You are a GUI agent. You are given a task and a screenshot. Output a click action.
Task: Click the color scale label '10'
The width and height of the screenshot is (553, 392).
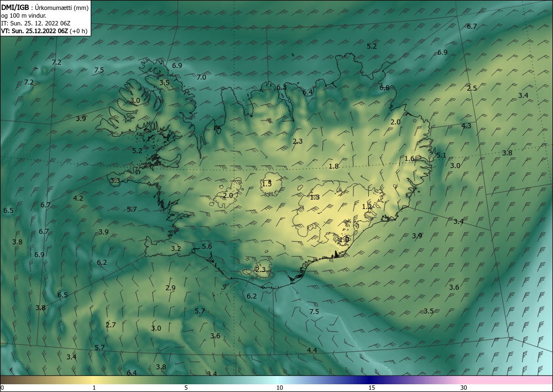[x=279, y=388]
